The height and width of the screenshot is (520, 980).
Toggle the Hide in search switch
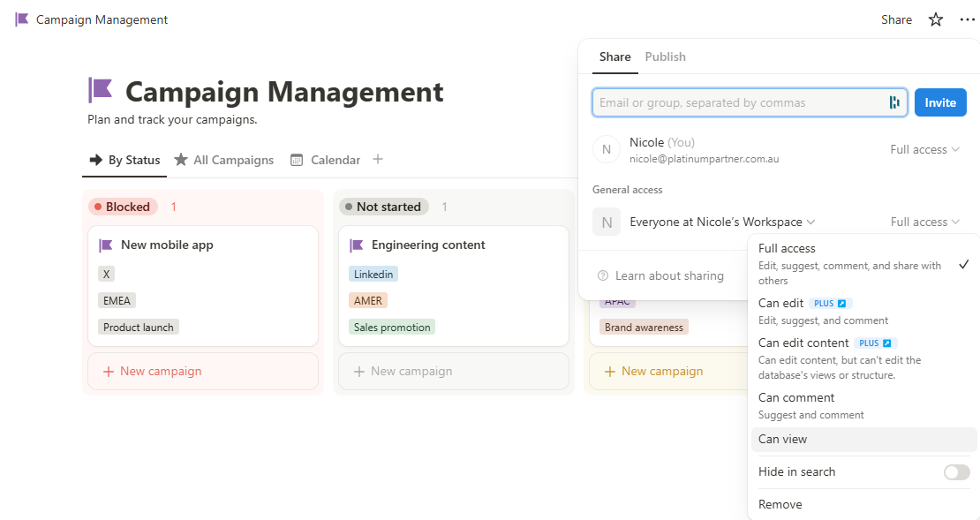point(956,471)
